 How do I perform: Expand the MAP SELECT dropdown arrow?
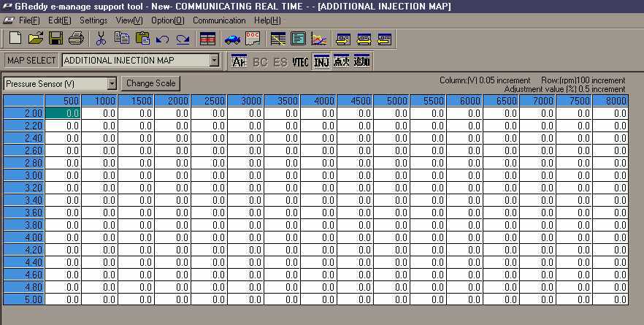click(x=214, y=61)
